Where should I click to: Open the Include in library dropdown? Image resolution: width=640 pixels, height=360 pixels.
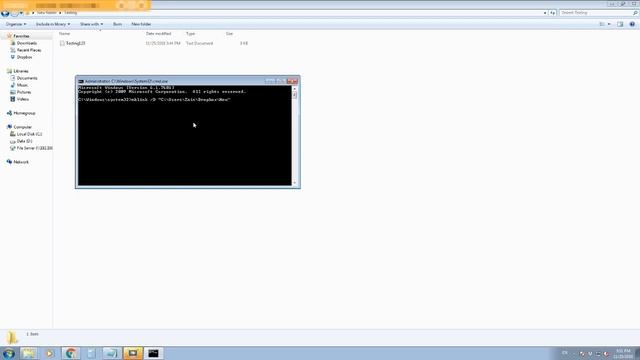[53, 24]
